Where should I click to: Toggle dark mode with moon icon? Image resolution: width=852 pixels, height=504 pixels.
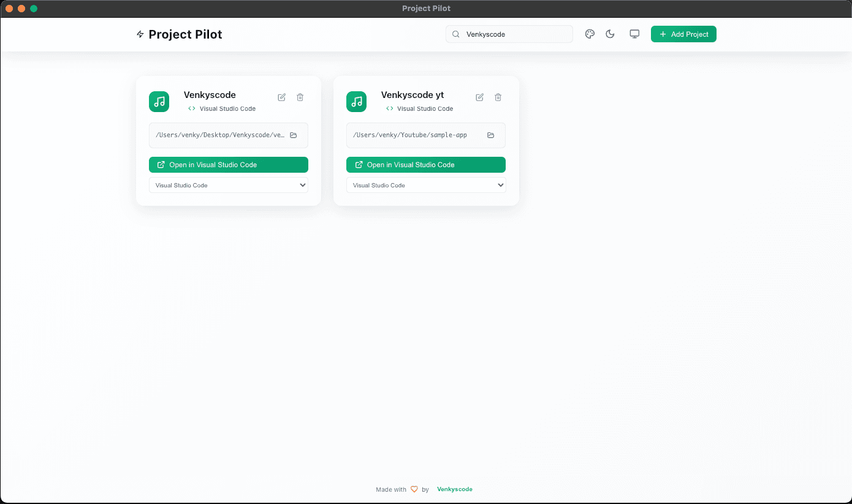point(610,34)
